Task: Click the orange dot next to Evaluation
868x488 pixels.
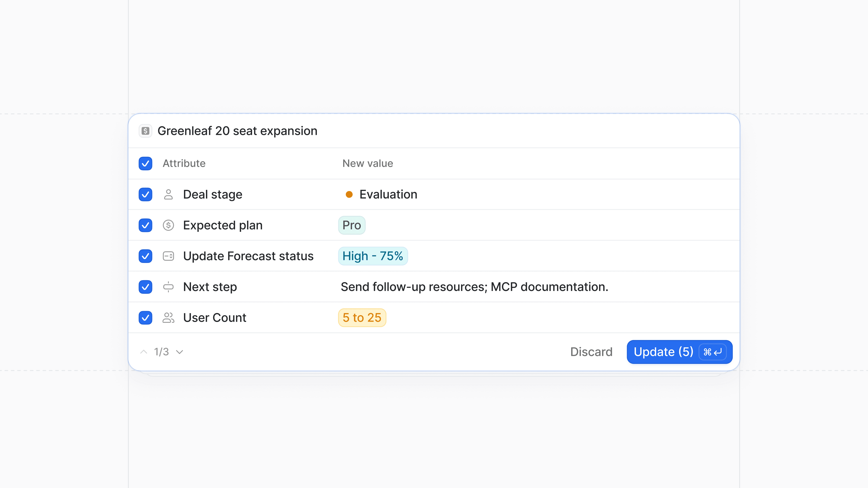Action: pos(349,194)
